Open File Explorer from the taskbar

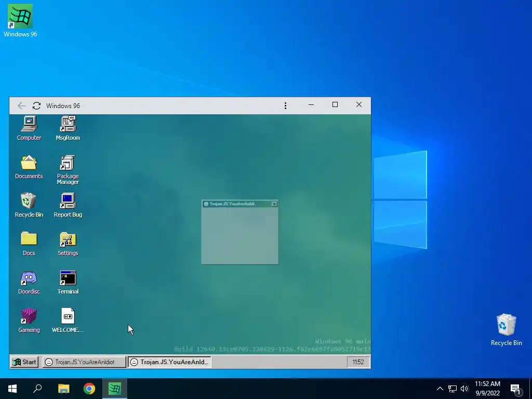tap(63, 389)
